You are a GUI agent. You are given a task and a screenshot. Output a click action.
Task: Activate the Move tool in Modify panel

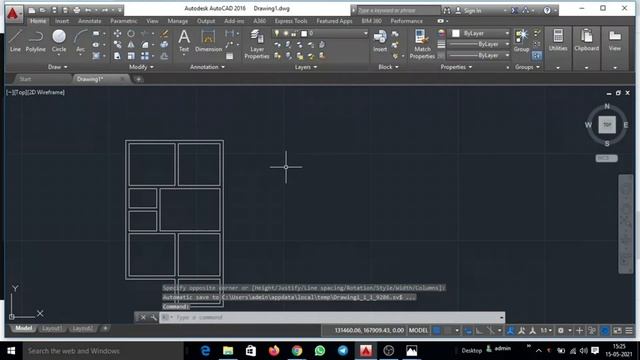[x=118, y=33]
